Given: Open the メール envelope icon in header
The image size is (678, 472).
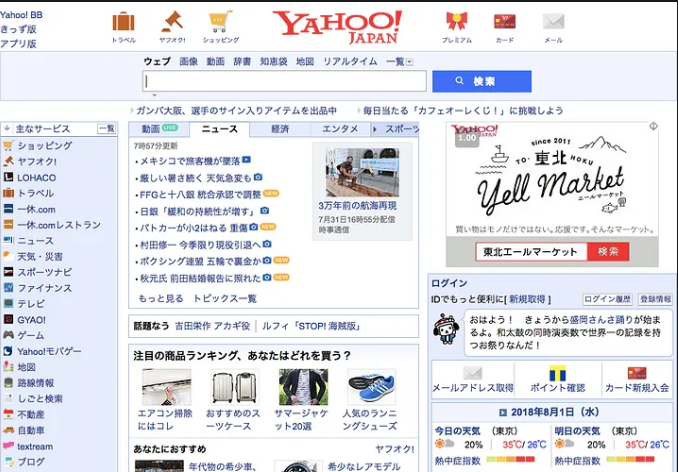Looking at the screenshot, I should tap(553, 21).
